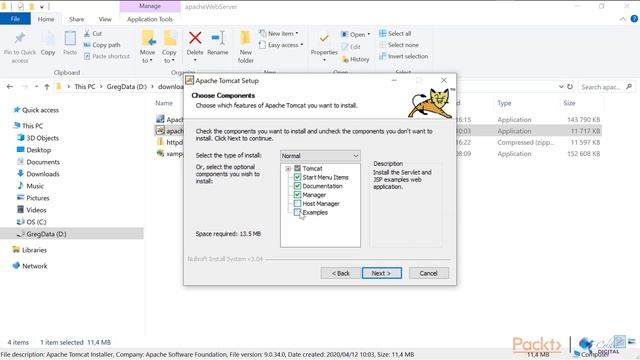Expand the Open dropdown in ribbon
640x360 pixels.
(369, 34)
